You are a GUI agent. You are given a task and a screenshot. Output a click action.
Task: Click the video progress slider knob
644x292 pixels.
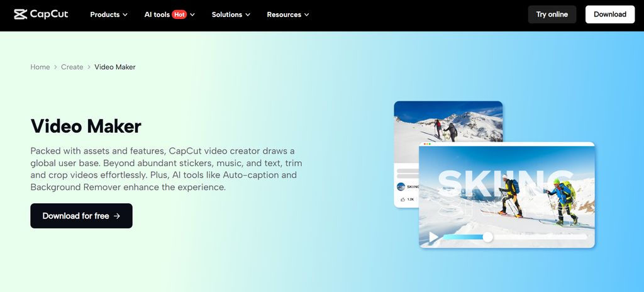(487, 237)
